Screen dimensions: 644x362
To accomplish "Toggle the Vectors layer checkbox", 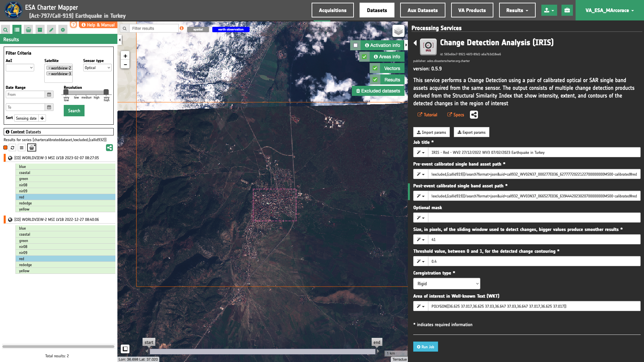I will 375,68.
